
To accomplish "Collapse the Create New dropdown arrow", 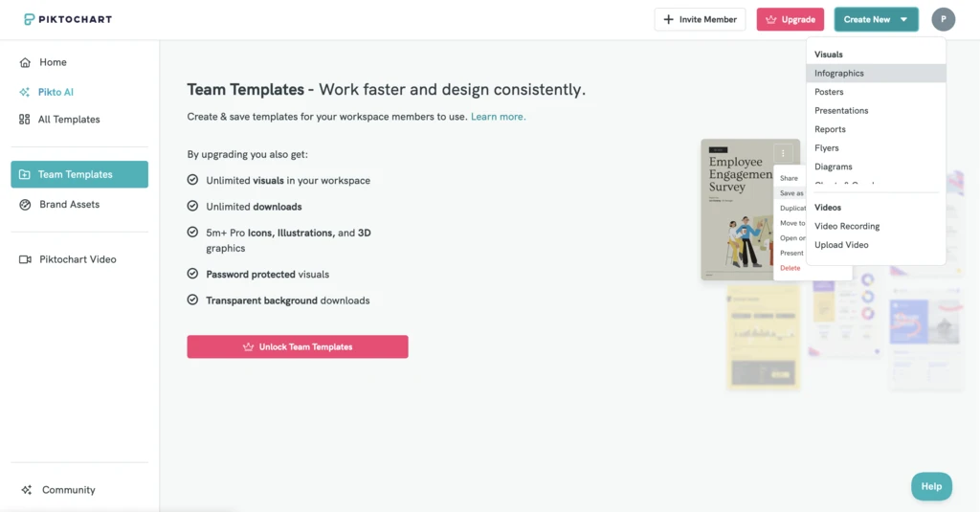I will pyautogui.click(x=903, y=19).
